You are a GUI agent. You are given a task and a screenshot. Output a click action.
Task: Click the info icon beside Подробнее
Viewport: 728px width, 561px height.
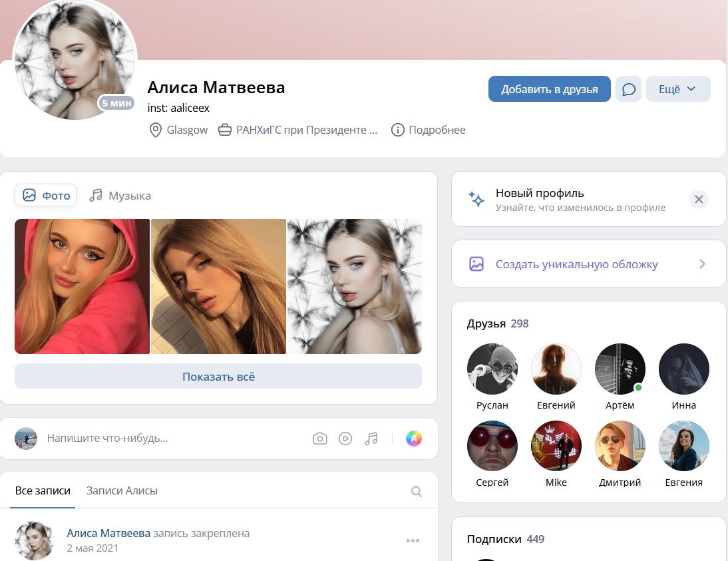pos(397,130)
